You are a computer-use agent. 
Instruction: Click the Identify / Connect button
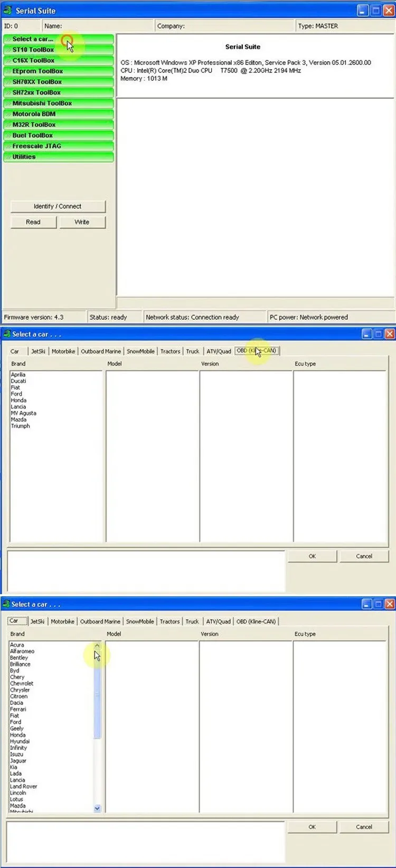tap(58, 206)
